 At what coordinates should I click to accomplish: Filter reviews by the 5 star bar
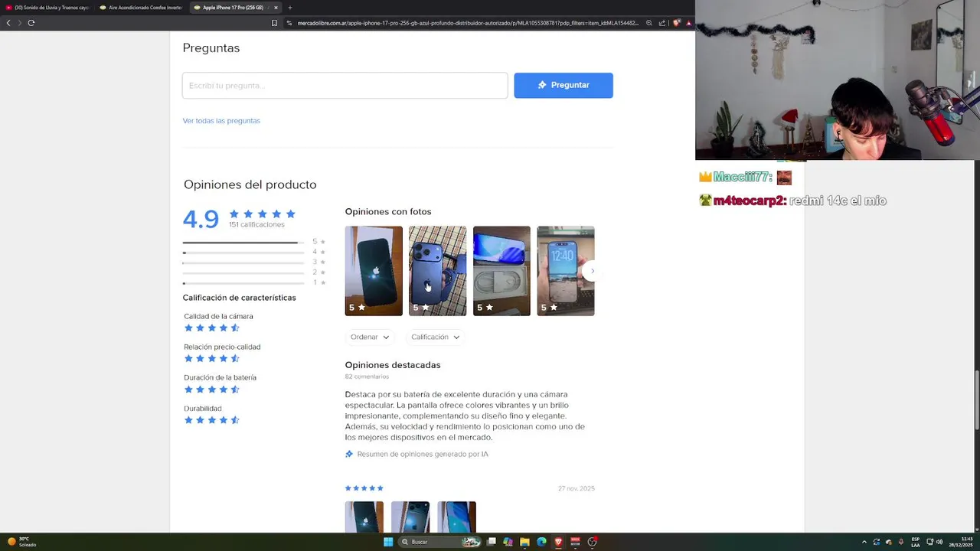point(254,242)
